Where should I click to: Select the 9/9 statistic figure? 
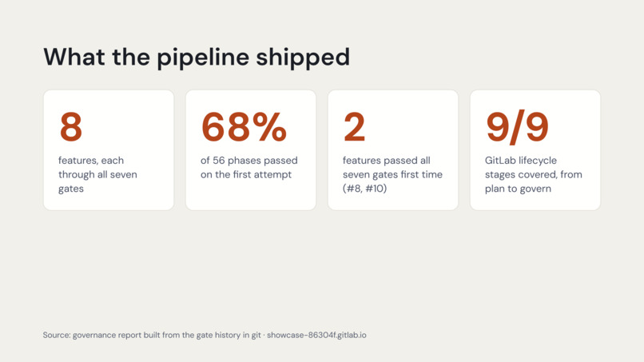click(x=517, y=127)
